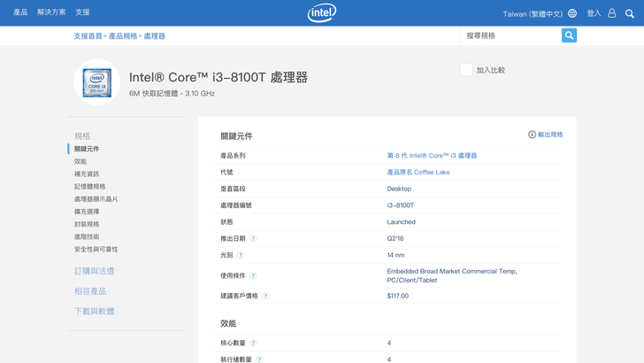Image resolution: width=644 pixels, height=363 pixels.
Task: Open help tooltip for 核心數量
Action: coord(253,343)
